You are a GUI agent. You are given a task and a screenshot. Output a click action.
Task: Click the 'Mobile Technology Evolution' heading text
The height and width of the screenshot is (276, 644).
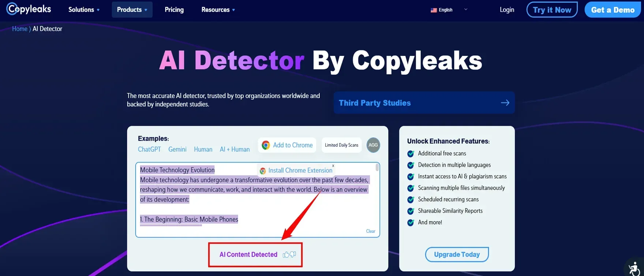177,170
